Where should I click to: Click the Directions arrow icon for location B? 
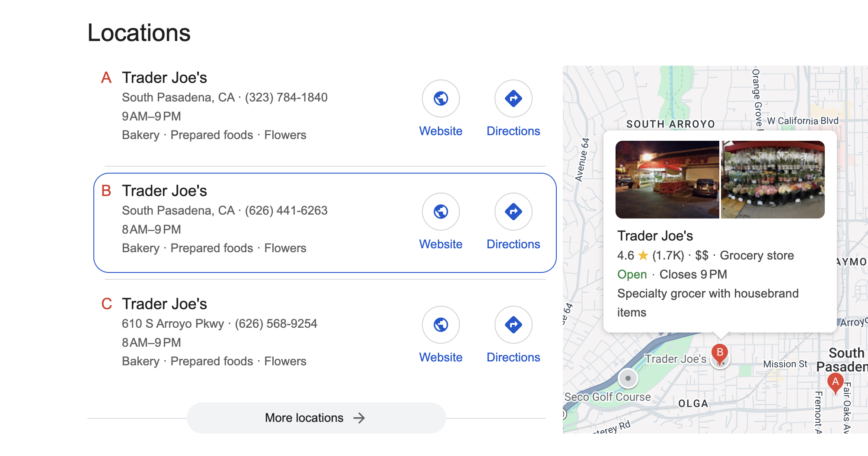(x=514, y=212)
